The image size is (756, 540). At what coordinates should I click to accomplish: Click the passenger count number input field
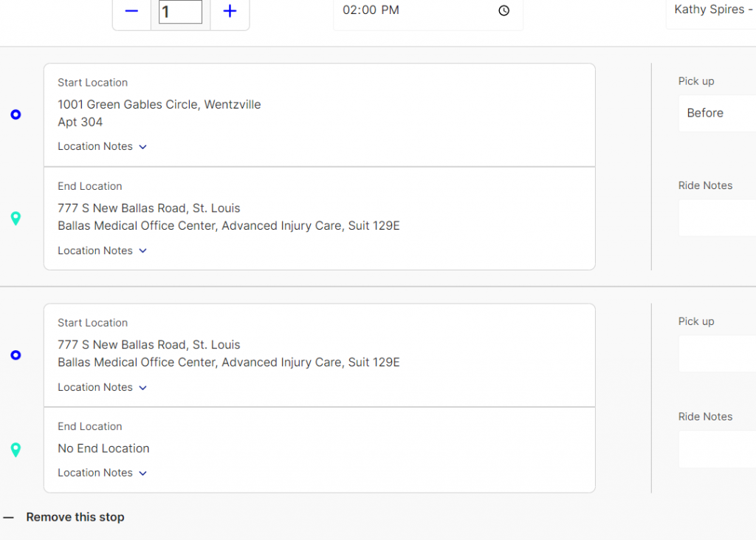(180, 12)
